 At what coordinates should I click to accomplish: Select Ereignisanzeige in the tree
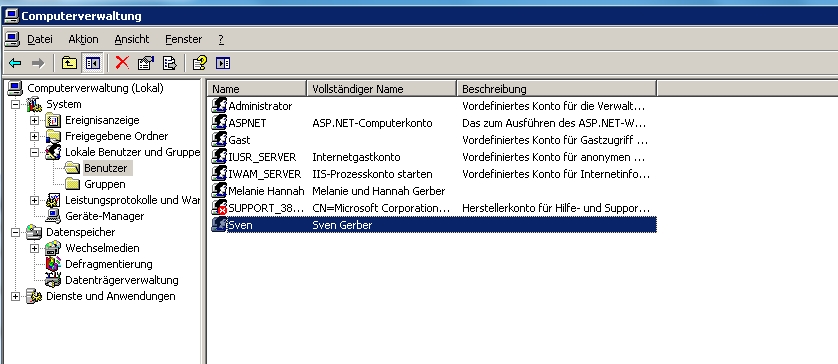pyautogui.click(x=102, y=120)
